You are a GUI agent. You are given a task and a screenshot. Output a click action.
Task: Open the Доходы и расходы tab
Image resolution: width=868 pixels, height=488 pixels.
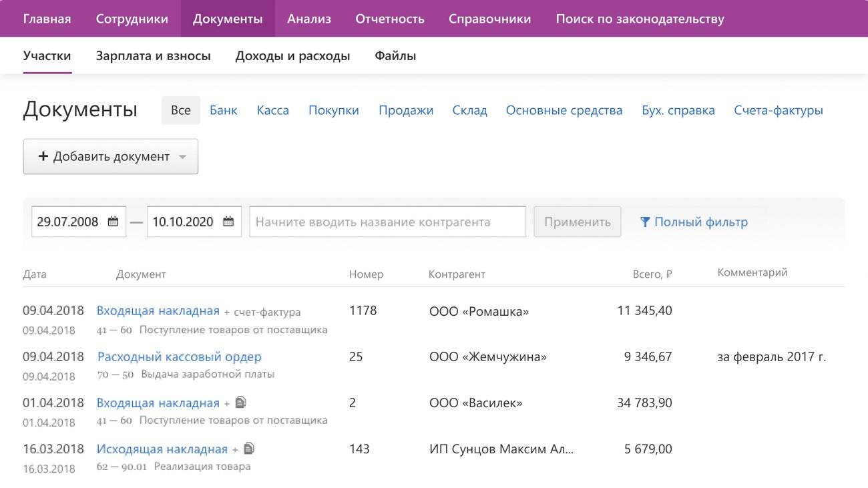pyautogui.click(x=292, y=56)
